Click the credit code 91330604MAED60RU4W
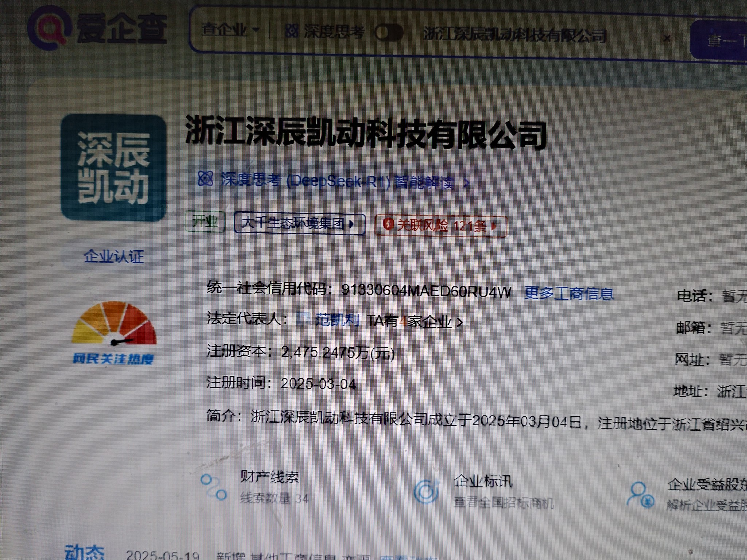The height and width of the screenshot is (560, 747). (426, 291)
